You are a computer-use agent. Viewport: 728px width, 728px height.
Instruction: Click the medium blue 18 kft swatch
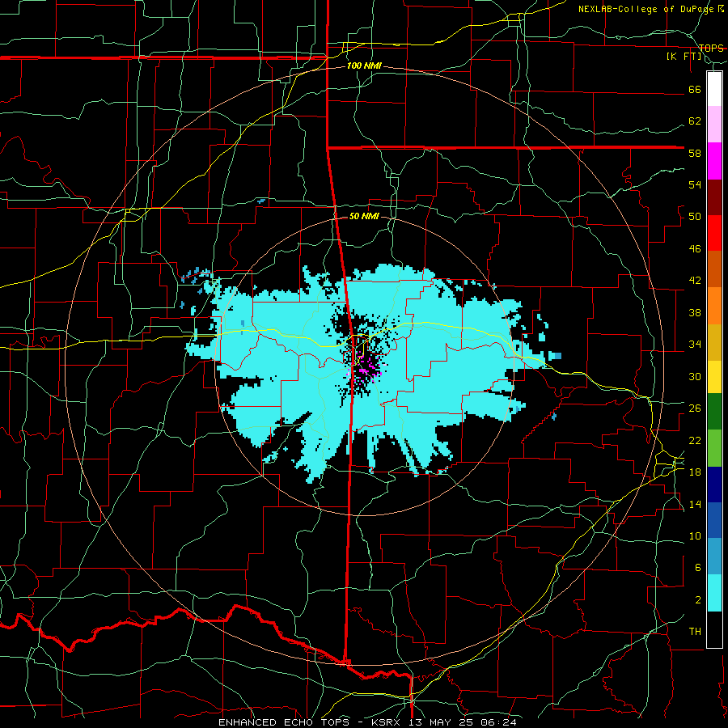pyautogui.click(x=714, y=520)
